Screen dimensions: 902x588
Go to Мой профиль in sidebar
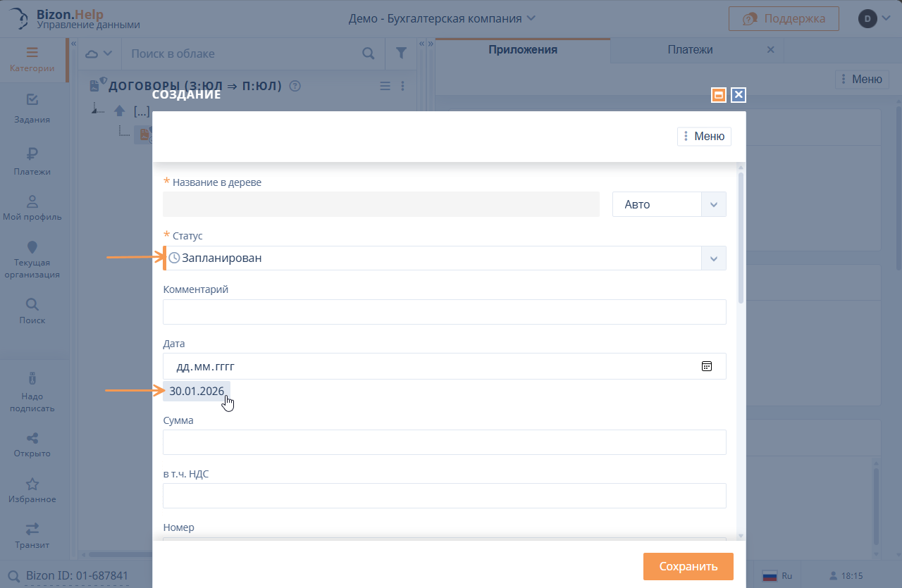pyautogui.click(x=32, y=208)
